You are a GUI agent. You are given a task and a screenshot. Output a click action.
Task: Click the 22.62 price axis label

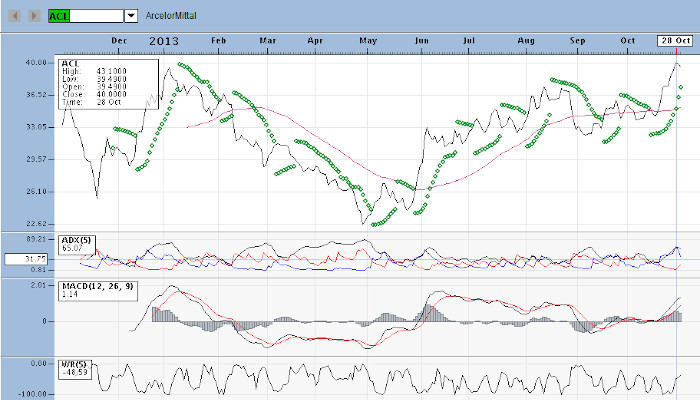[x=36, y=223]
